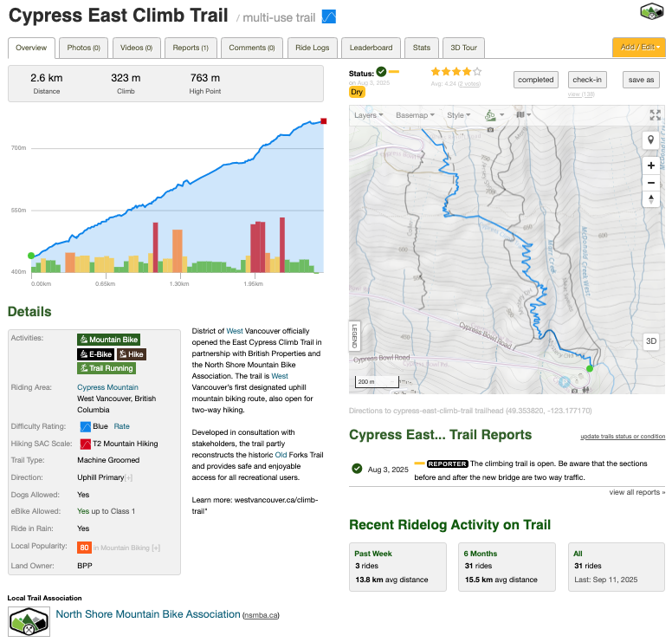Image resolution: width=672 pixels, height=642 pixels.
Task: Expand the Direction info plus toggle
Action: [128, 477]
